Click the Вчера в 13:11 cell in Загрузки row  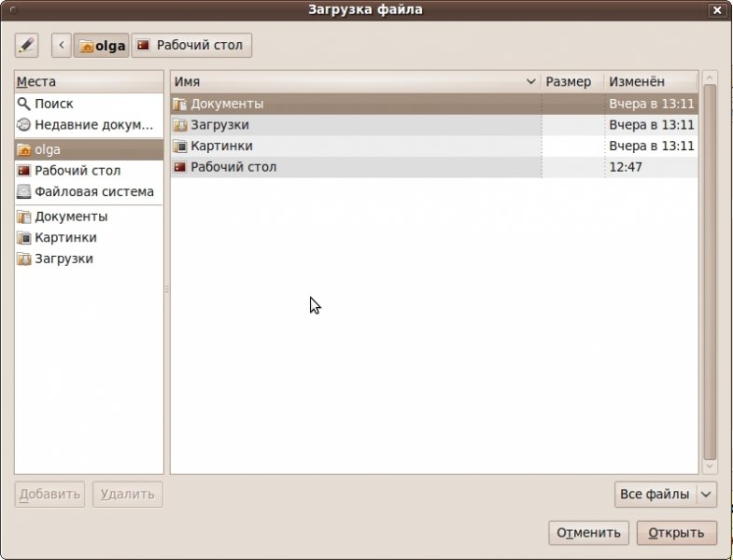click(651, 125)
